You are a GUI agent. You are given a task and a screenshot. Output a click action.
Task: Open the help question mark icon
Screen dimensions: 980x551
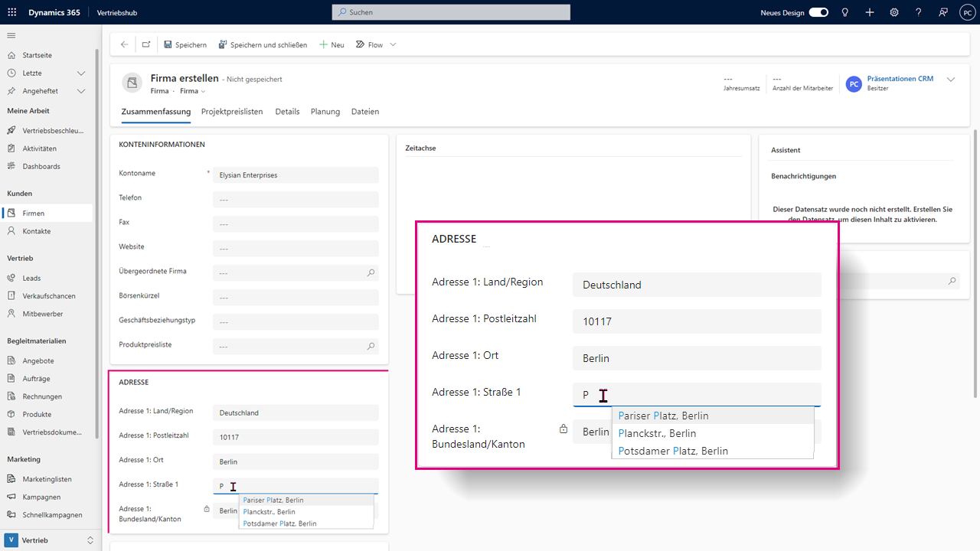point(919,13)
